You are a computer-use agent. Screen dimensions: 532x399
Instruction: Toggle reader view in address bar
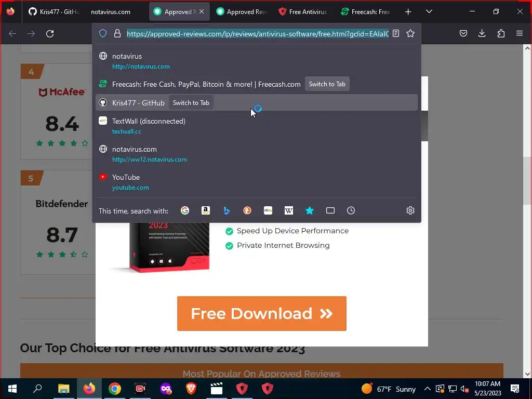click(396, 33)
